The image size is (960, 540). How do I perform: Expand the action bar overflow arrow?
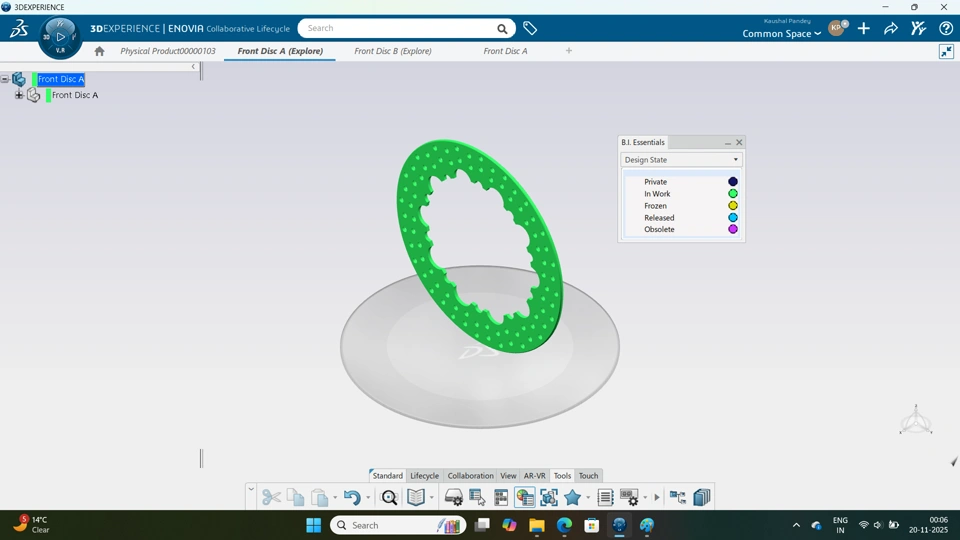[657, 497]
